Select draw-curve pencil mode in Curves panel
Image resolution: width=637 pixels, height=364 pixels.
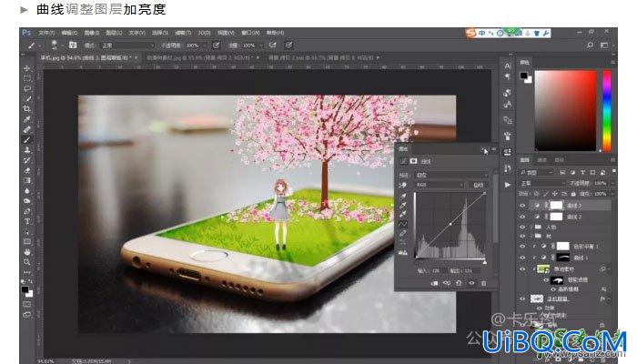click(x=403, y=233)
